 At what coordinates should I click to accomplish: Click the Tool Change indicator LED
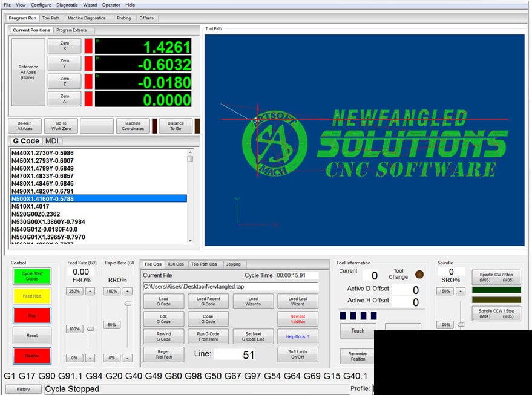[x=419, y=274]
